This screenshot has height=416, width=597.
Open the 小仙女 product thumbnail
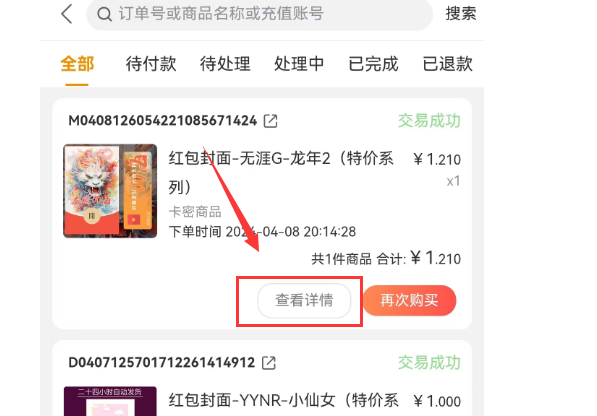(x=110, y=401)
